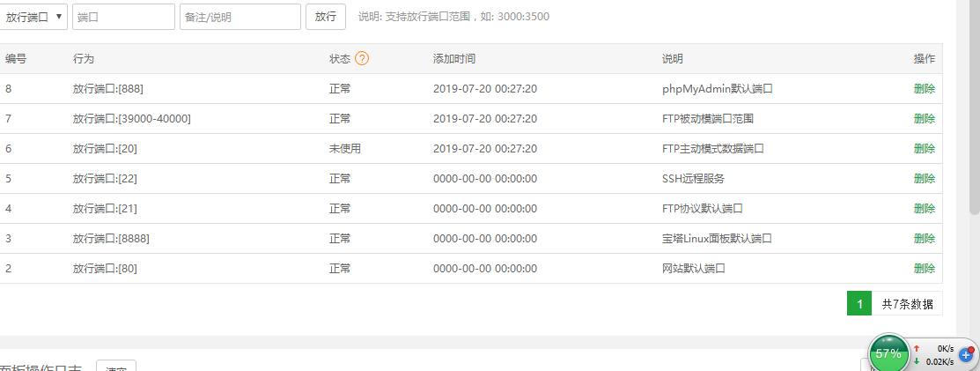Click the red upload speed arrow

point(917,348)
